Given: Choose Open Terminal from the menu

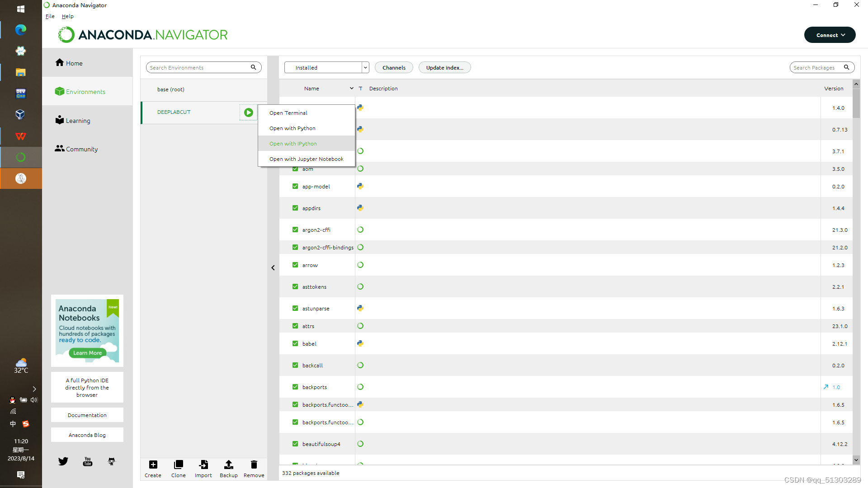Looking at the screenshot, I should point(307,113).
